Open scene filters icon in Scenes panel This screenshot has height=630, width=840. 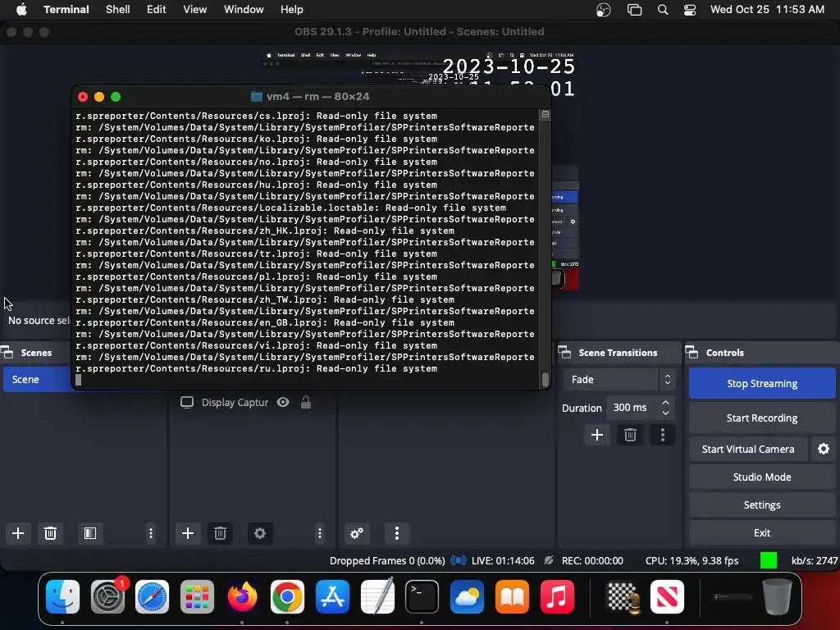pos(90,533)
